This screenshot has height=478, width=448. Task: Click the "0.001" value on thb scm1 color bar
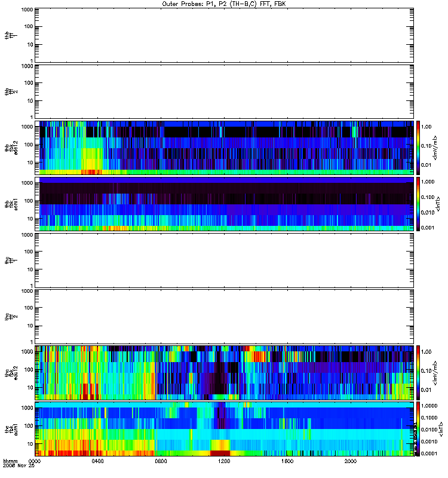tap(428, 228)
